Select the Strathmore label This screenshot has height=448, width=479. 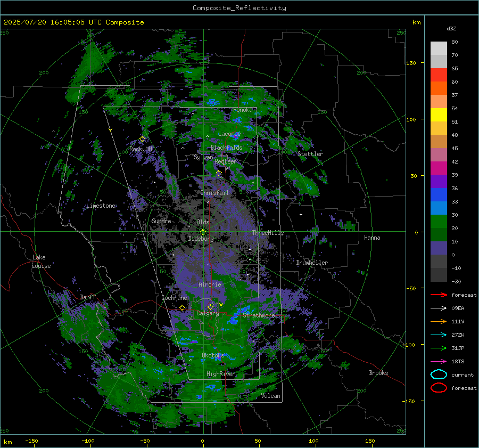click(259, 315)
